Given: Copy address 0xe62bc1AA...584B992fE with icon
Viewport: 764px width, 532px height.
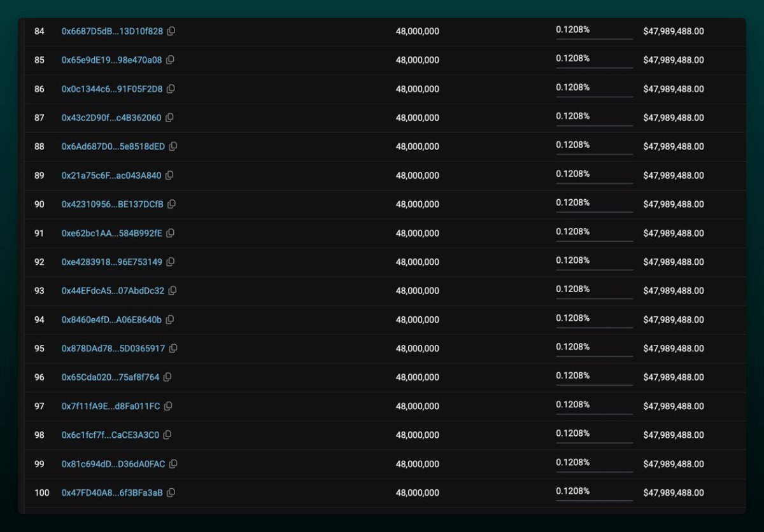Looking at the screenshot, I should coord(170,233).
